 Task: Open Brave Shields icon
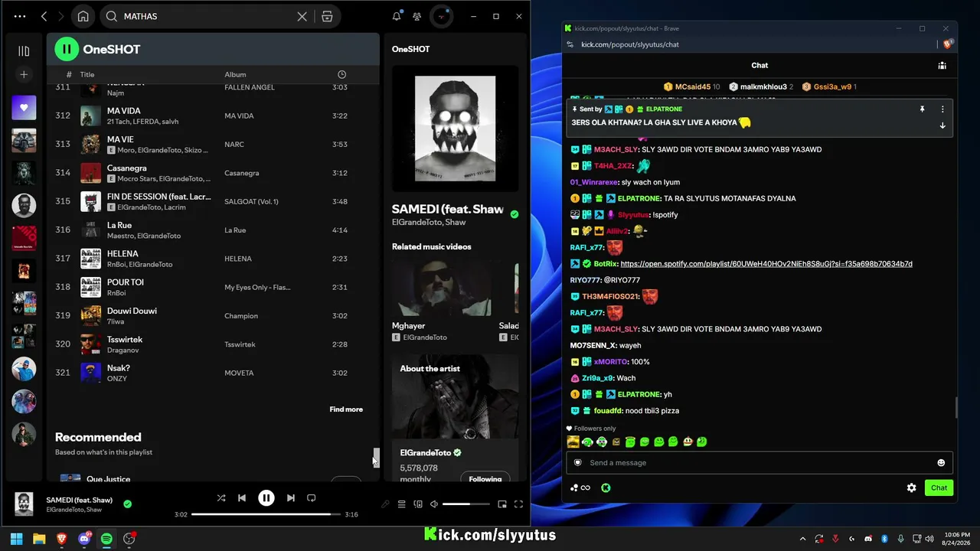(x=949, y=44)
